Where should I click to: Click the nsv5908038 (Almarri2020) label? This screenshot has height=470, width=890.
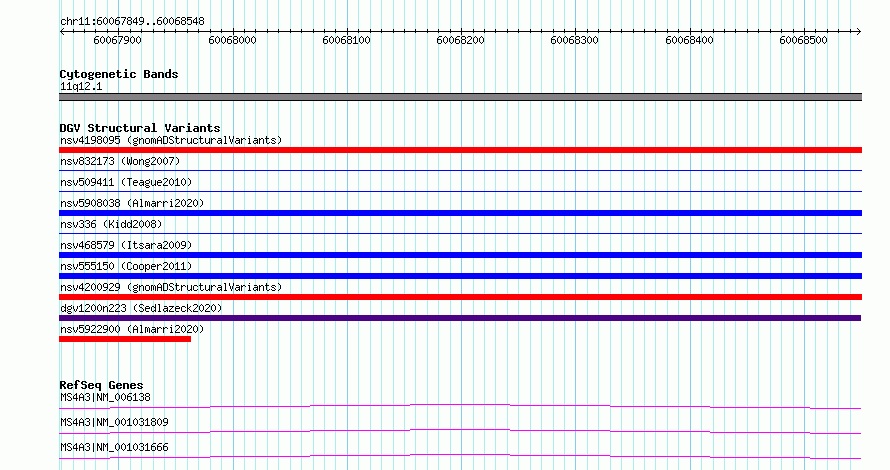[132, 203]
